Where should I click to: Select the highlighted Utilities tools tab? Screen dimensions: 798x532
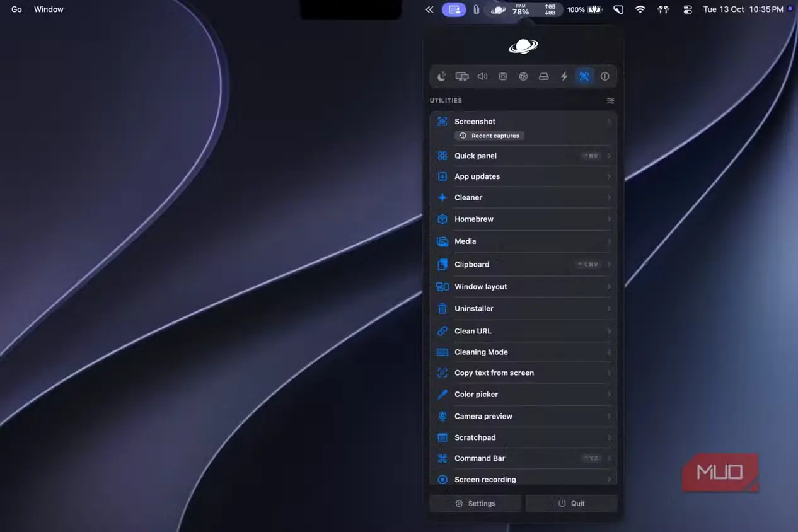click(584, 76)
